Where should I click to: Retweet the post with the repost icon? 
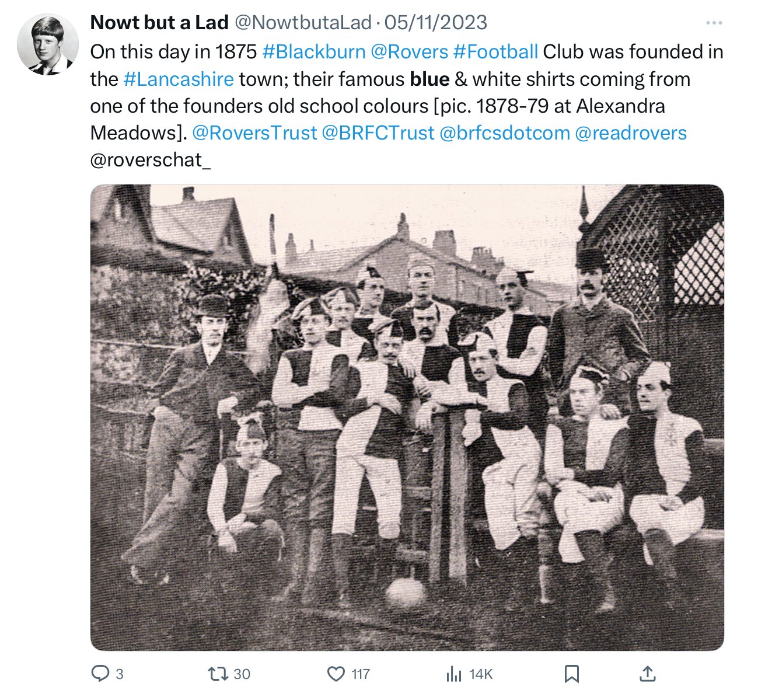(x=218, y=674)
